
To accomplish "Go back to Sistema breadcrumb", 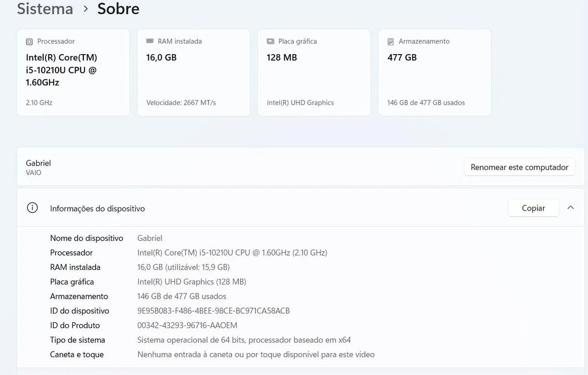I will pos(45,9).
